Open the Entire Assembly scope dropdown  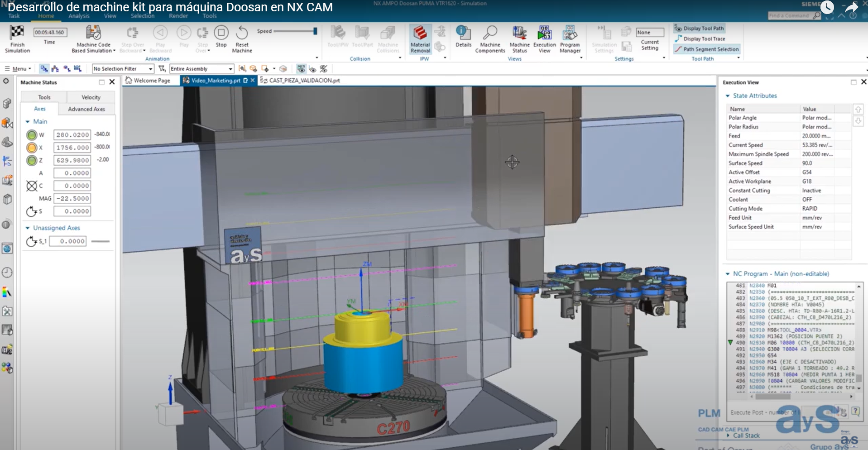[x=229, y=68]
